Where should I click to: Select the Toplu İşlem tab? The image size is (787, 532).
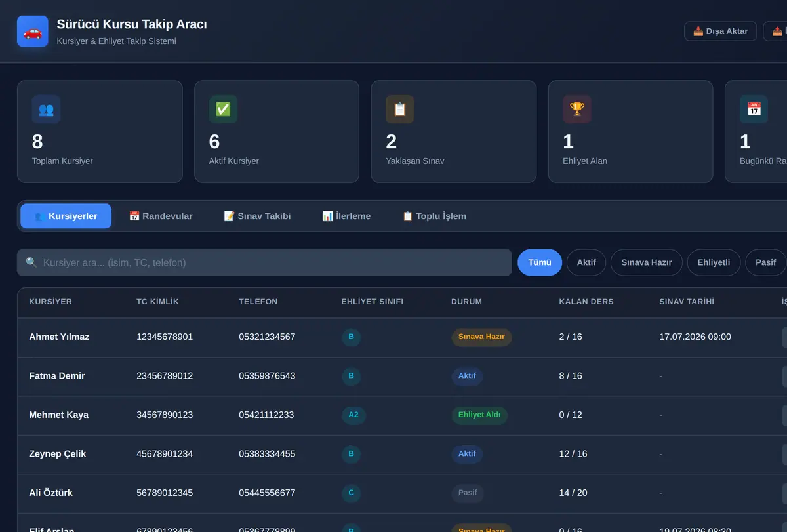434,216
